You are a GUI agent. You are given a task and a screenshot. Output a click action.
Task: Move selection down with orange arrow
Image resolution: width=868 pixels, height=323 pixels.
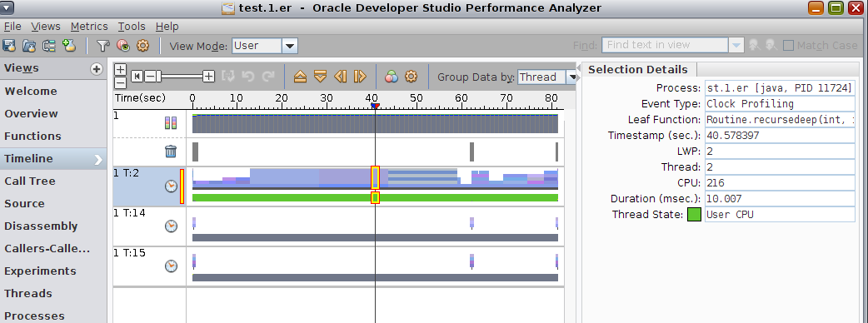(x=320, y=77)
